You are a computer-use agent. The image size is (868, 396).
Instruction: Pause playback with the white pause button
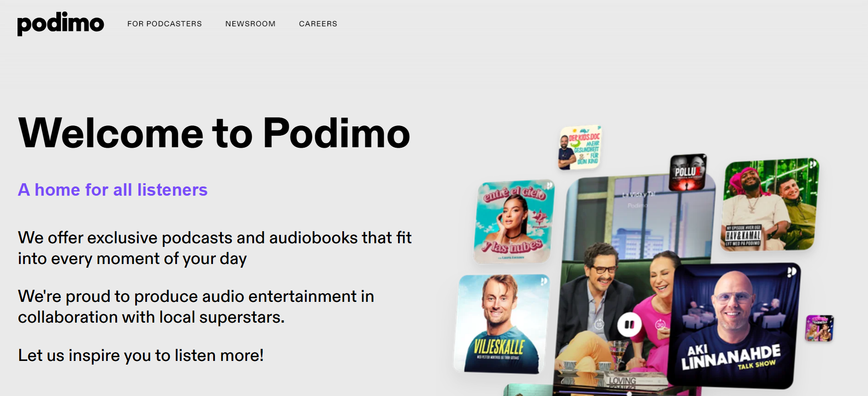[x=629, y=324]
